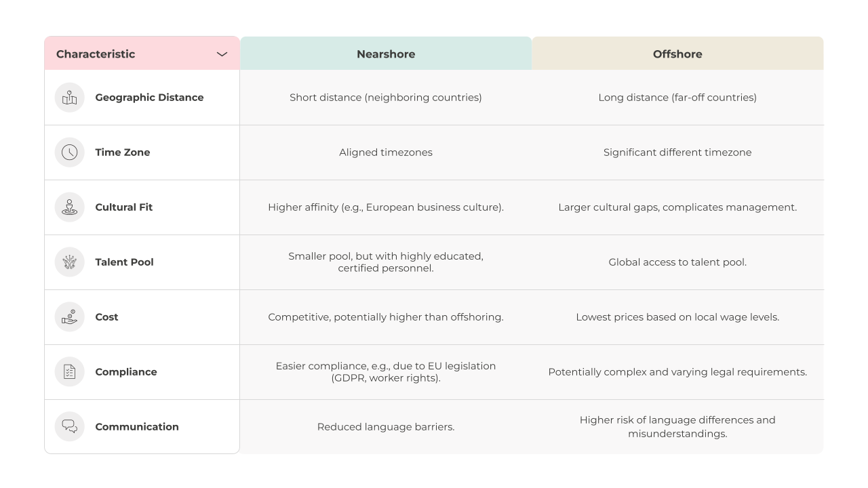Click the Cultural Fit person icon
The height and width of the screenshot is (488, 868).
tap(70, 207)
